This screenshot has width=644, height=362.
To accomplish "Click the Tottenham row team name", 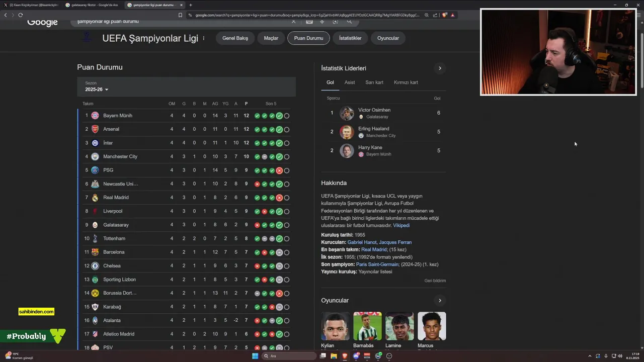I will click(x=114, y=239).
